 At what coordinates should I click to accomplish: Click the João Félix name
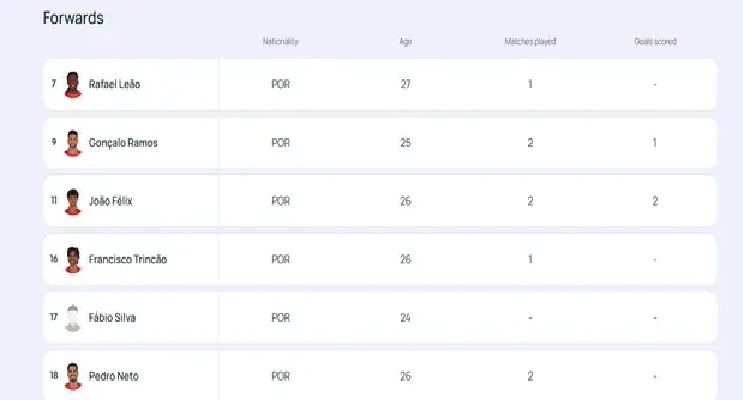click(x=110, y=201)
